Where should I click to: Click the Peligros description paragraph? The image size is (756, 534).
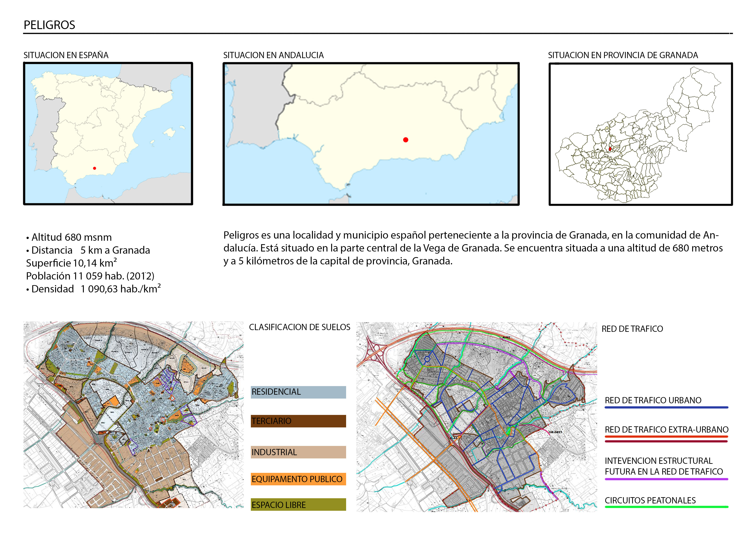point(473,248)
